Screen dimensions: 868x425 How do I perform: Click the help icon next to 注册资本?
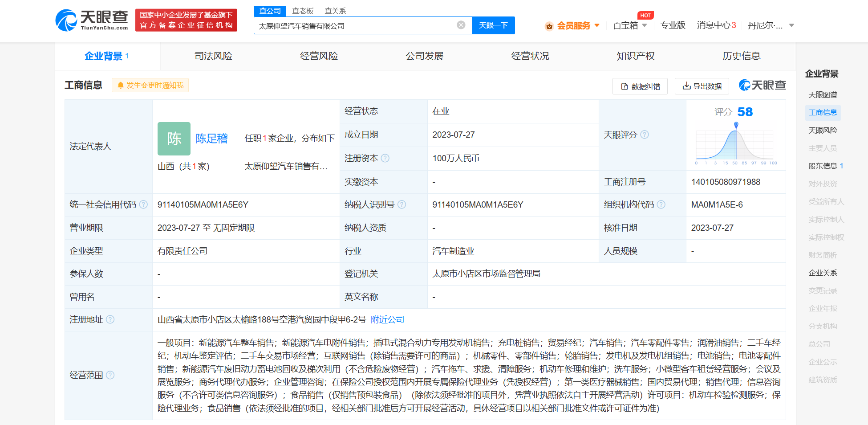[385, 158]
